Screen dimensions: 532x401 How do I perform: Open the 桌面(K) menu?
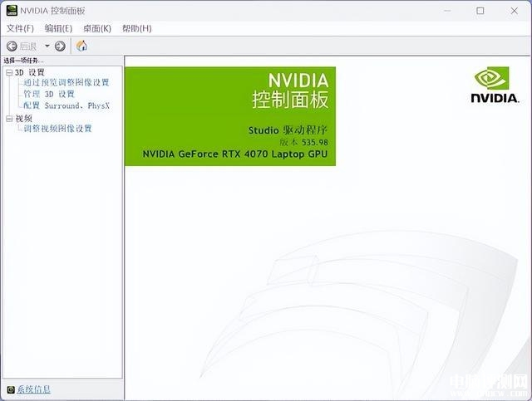(97, 28)
